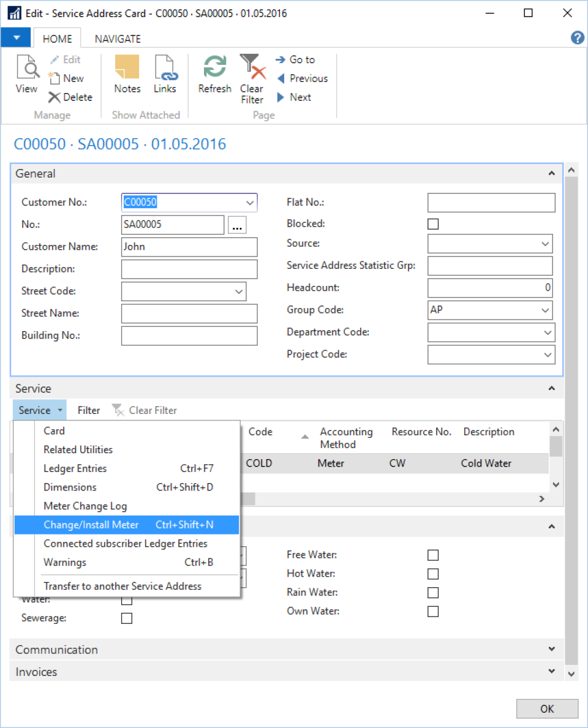This screenshot has width=588, height=728.
Task: Open the Group Code dropdown
Action: (x=545, y=310)
